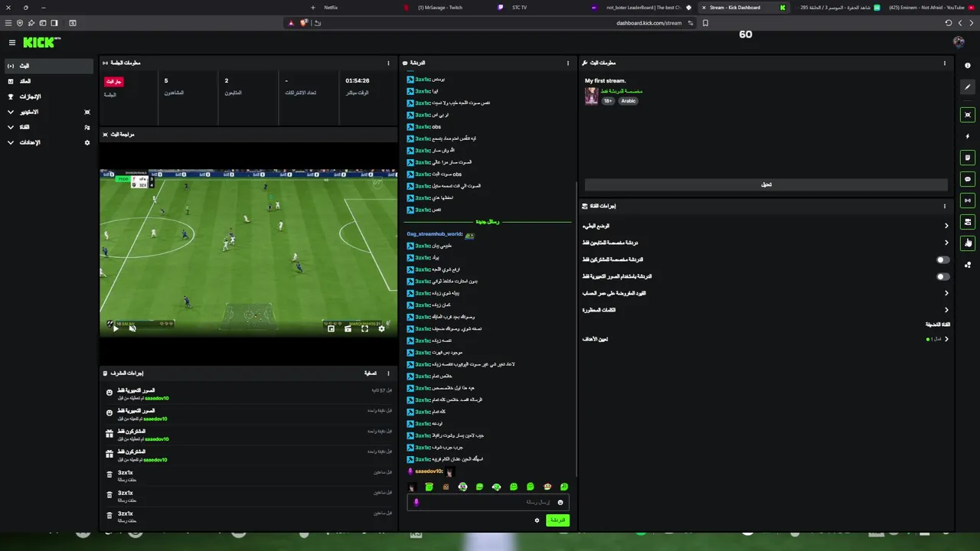Open a new browser tab with plus
Screen dimensions: 980x551
tap(315, 8)
